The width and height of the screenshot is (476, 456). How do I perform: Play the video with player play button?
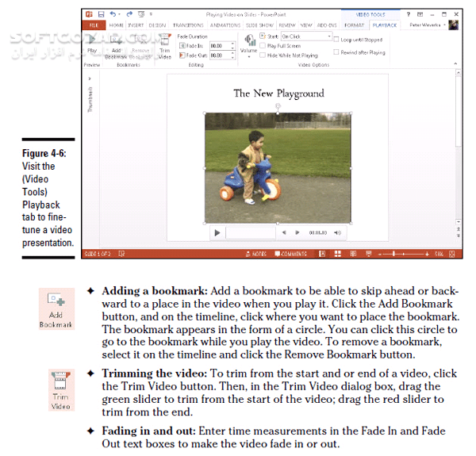[x=217, y=232]
